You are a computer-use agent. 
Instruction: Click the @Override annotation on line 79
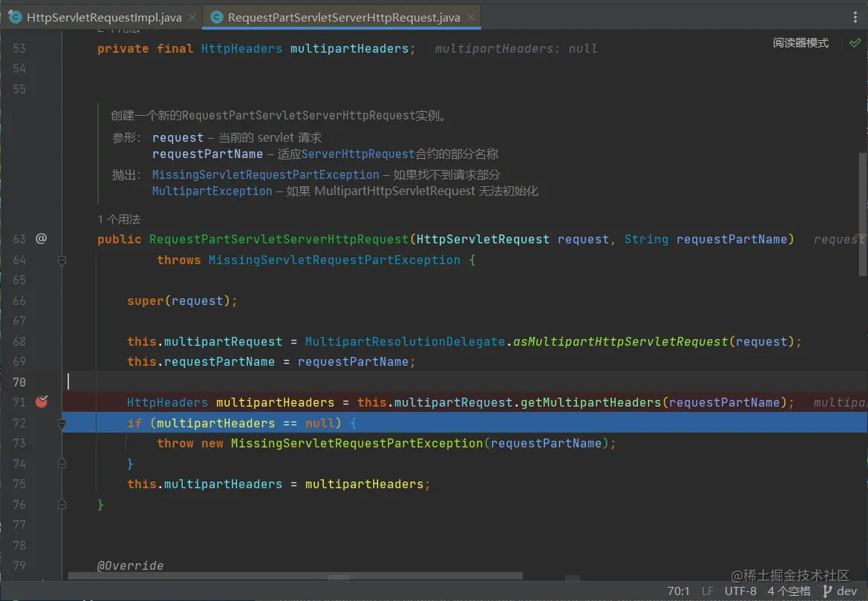click(x=130, y=565)
